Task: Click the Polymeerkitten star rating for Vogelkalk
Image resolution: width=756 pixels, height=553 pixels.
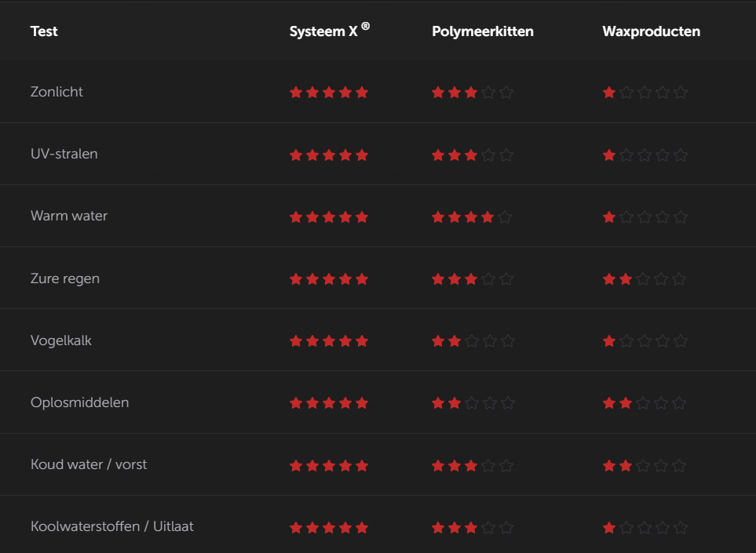Action: [471, 341]
